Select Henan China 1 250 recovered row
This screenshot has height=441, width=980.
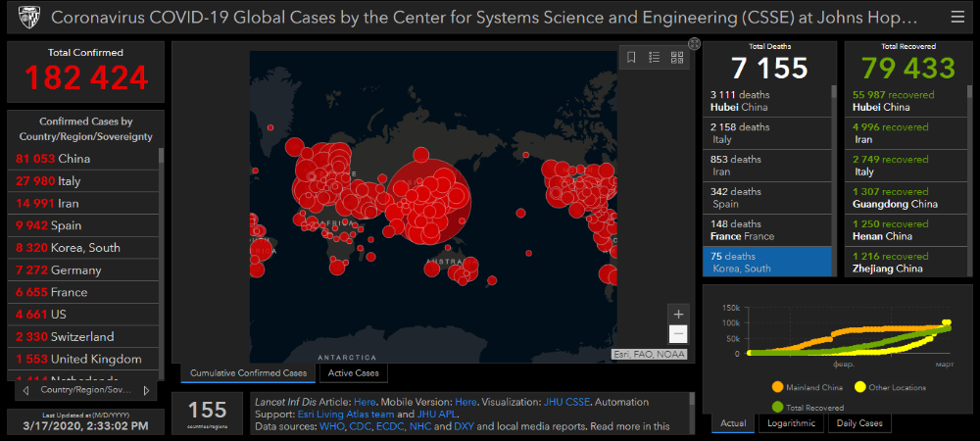pos(906,230)
